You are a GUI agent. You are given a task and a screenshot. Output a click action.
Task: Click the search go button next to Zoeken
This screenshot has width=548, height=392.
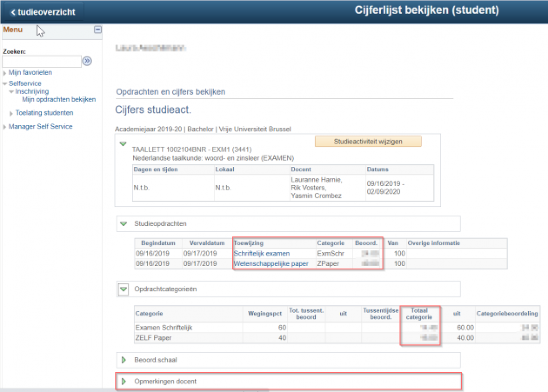[87, 62]
